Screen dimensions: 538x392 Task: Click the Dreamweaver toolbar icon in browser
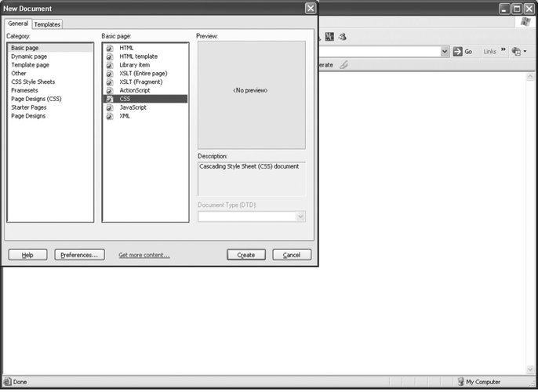click(329, 37)
